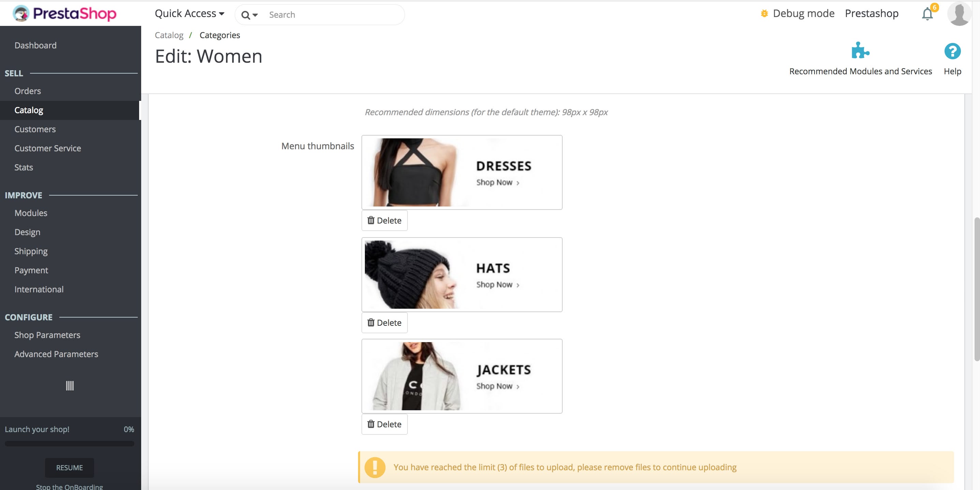Screen dimensions: 980x490
Task: Open the notifications bell icon
Action: 927,14
